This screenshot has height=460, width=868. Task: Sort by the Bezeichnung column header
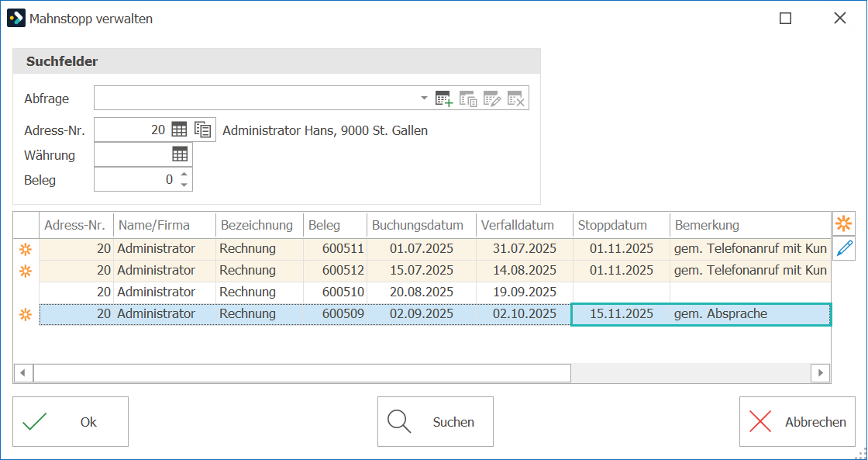click(260, 225)
